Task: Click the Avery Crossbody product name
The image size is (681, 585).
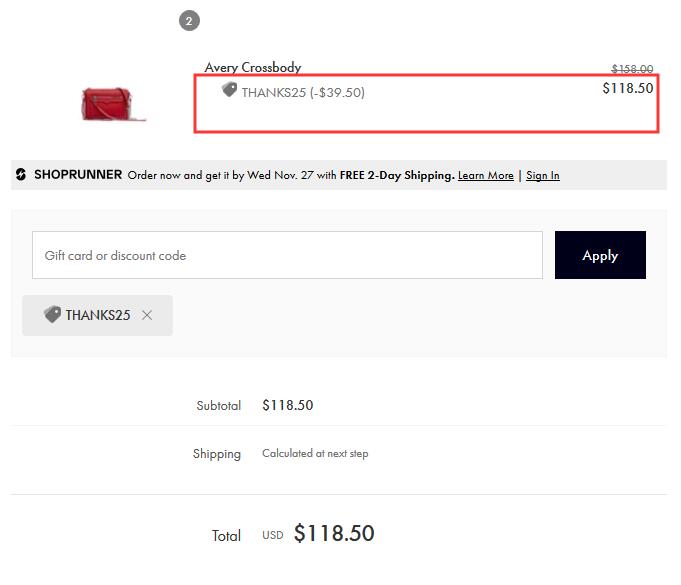Action: tap(253, 67)
